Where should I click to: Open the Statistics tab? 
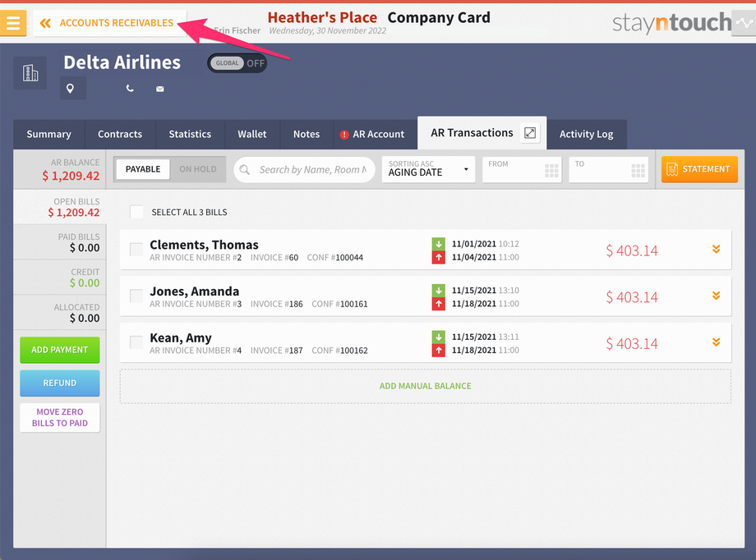point(190,135)
